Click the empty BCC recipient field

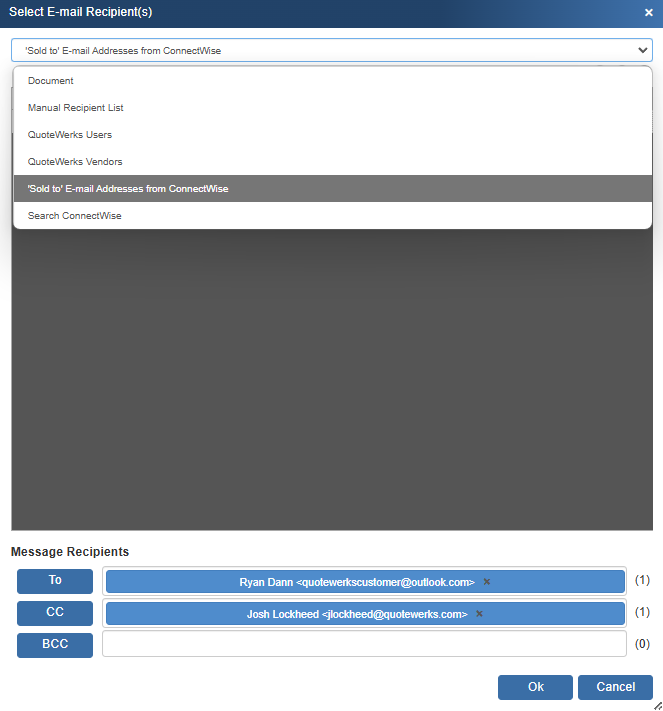pyautogui.click(x=364, y=643)
